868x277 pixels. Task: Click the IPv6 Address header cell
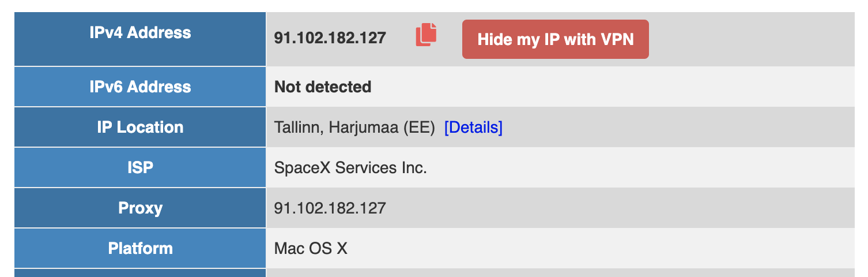click(x=140, y=87)
